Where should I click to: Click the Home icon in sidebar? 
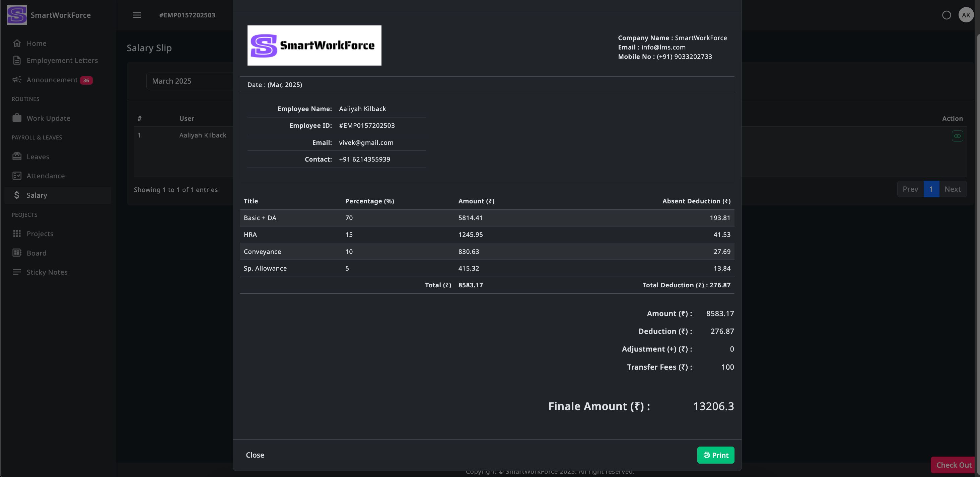[17, 43]
